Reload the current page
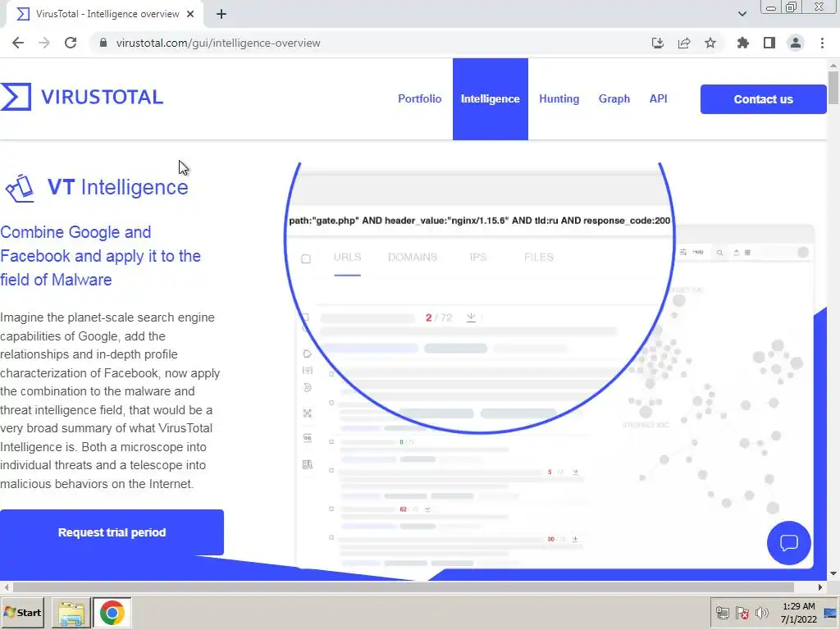This screenshot has height=630, width=840. click(x=71, y=43)
